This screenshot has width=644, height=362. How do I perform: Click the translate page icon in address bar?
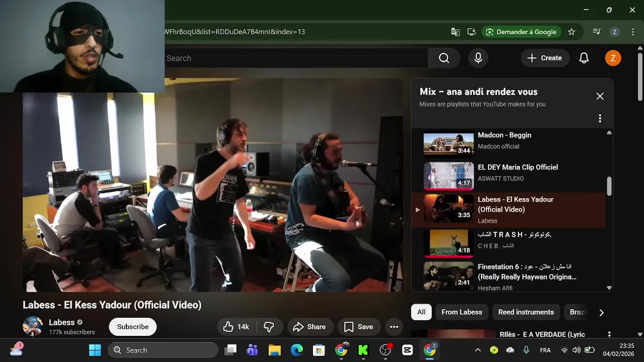pos(455,32)
